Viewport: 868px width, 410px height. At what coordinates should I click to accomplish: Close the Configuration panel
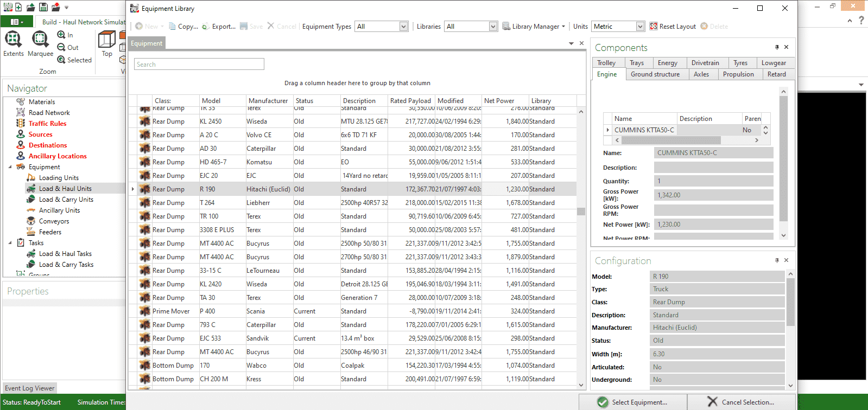pyautogui.click(x=786, y=260)
